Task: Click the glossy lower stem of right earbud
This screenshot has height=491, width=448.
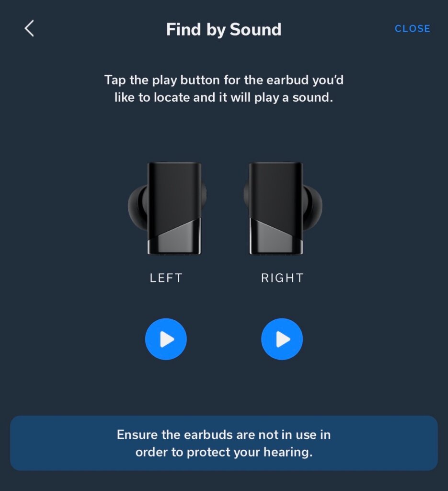Action: pyautogui.click(x=276, y=239)
